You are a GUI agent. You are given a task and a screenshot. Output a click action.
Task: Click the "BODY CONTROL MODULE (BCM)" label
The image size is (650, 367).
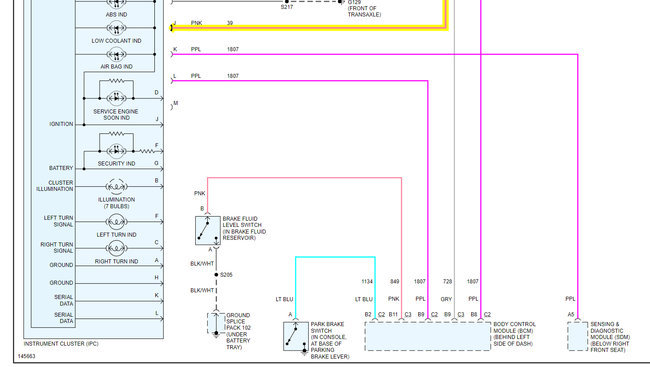click(x=514, y=334)
